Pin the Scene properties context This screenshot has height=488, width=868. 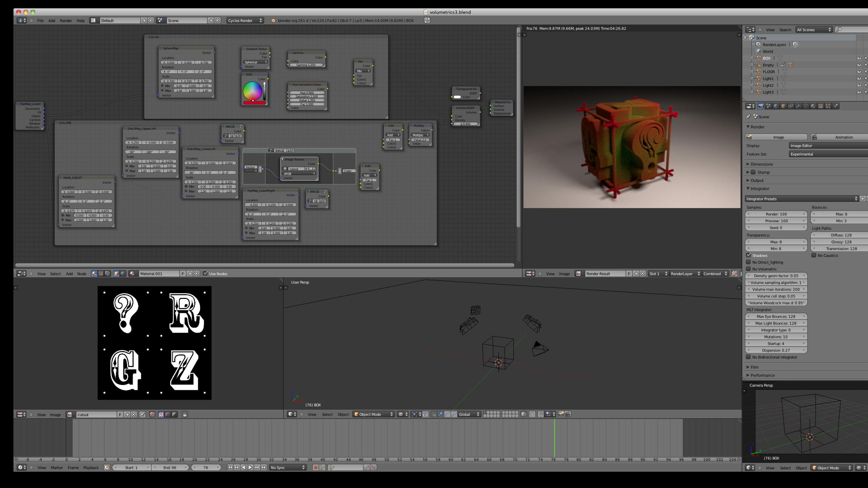748,117
